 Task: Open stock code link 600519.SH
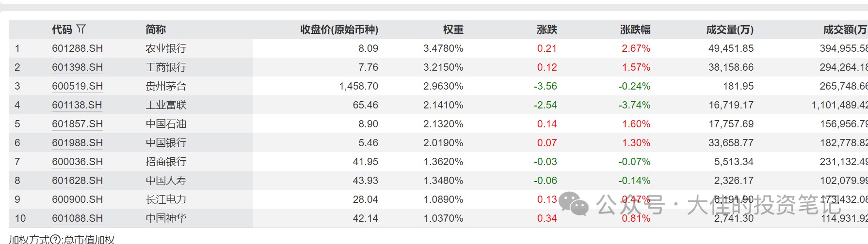77,86
